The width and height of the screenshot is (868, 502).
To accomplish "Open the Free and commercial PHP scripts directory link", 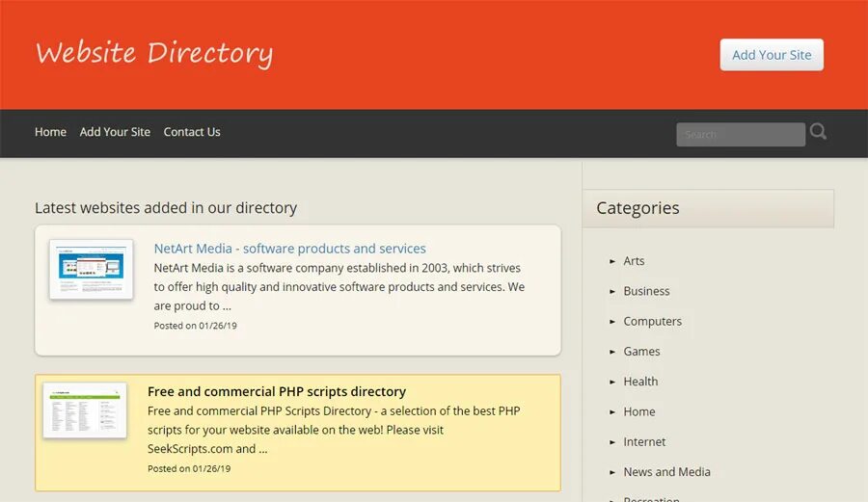I will pos(277,391).
